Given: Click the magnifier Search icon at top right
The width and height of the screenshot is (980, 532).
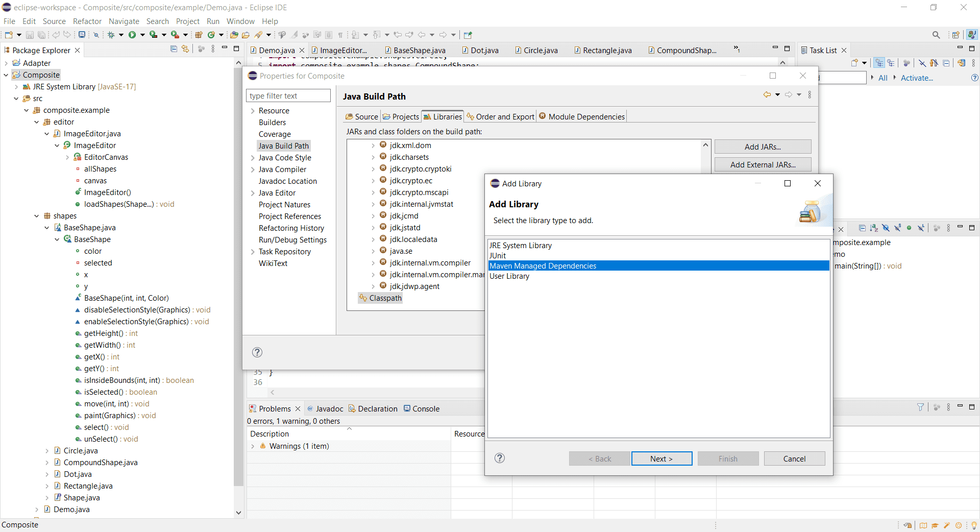Looking at the screenshot, I should 936,35.
